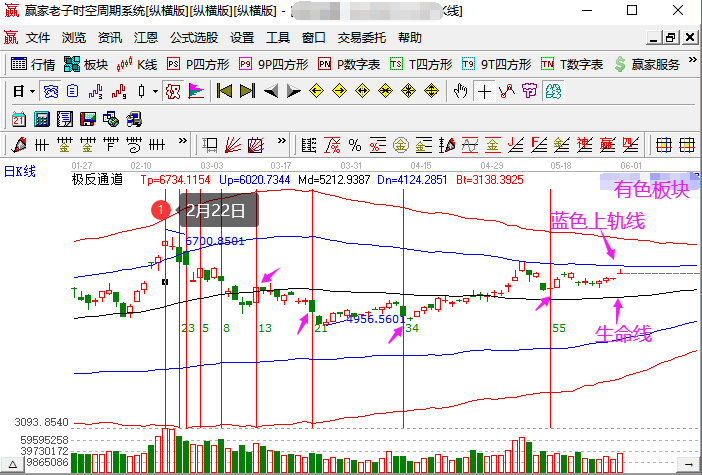Open the candlestick style dropdown arrow
The image size is (702, 475).
pyautogui.click(x=155, y=92)
